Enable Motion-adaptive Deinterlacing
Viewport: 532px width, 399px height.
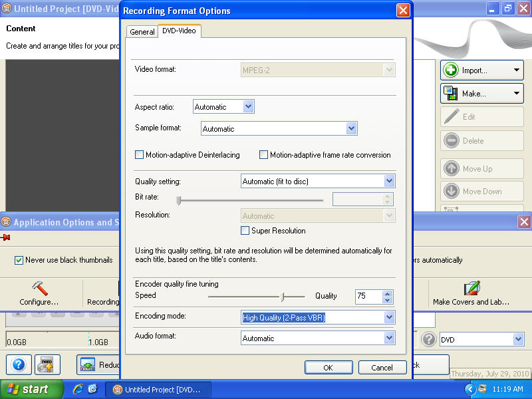139,155
